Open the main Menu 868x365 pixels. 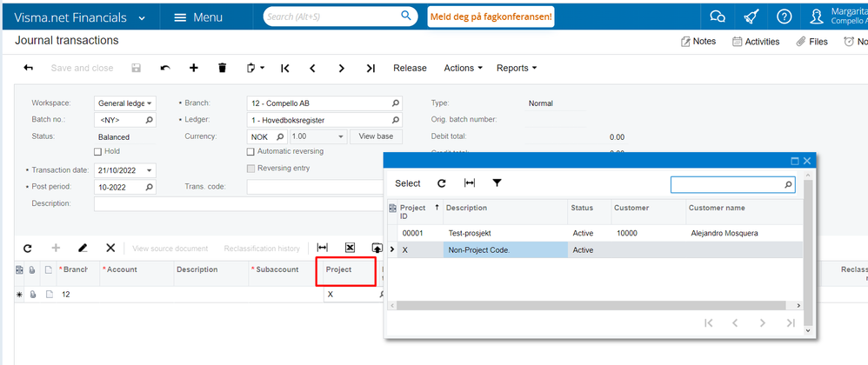(x=198, y=17)
